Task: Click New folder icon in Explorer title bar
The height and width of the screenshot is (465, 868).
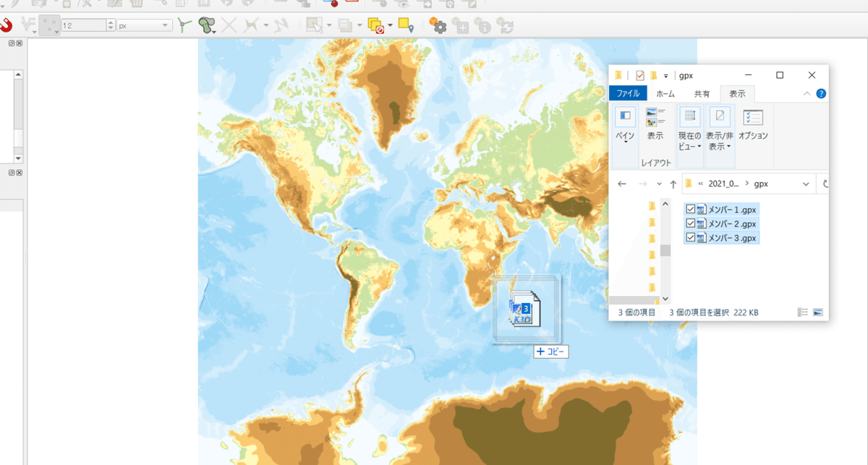Action: pos(654,75)
